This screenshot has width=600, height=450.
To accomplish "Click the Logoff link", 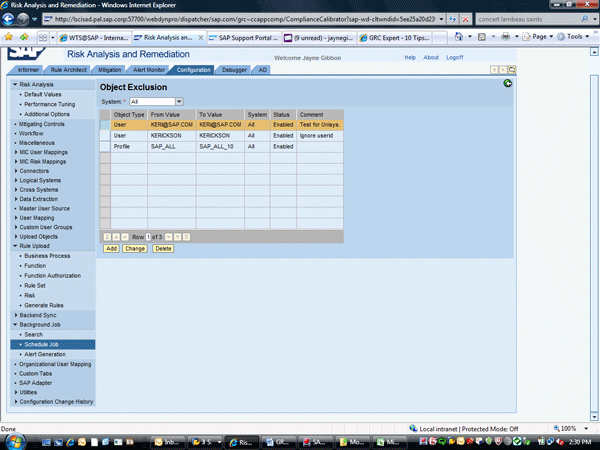I will (455, 57).
